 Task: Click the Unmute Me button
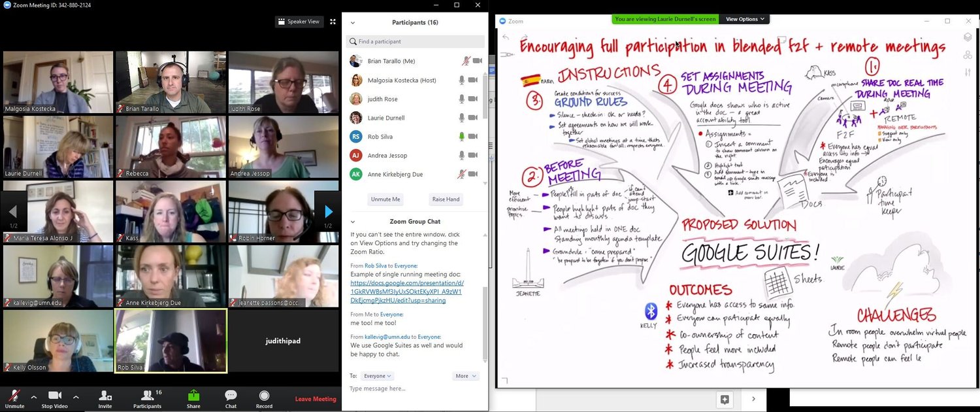pyautogui.click(x=385, y=199)
